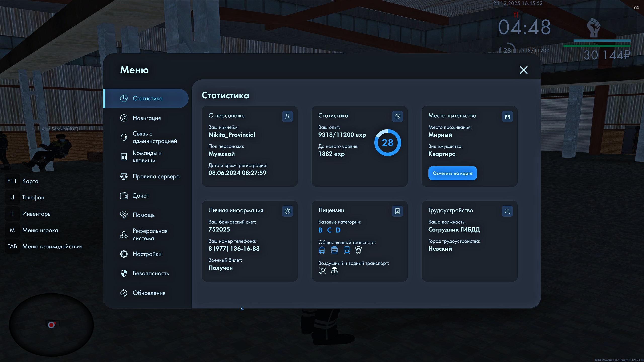Go to Настройки in sidebar
Screen dimensions: 644x362
(147, 254)
